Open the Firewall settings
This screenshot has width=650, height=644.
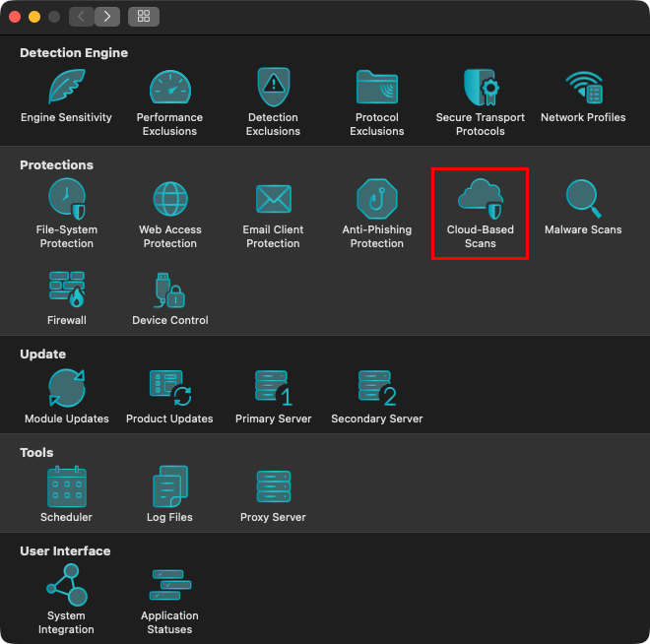(x=66, y=290)
